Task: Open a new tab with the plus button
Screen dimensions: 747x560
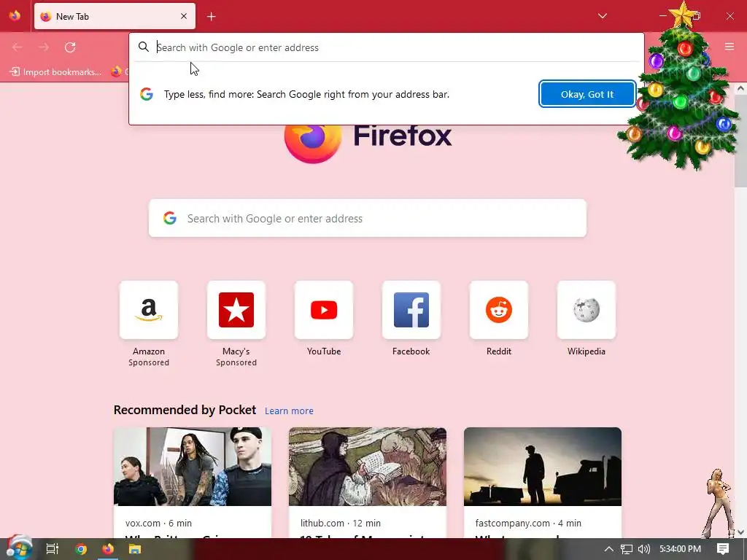Action: click(x=211, y=17)
